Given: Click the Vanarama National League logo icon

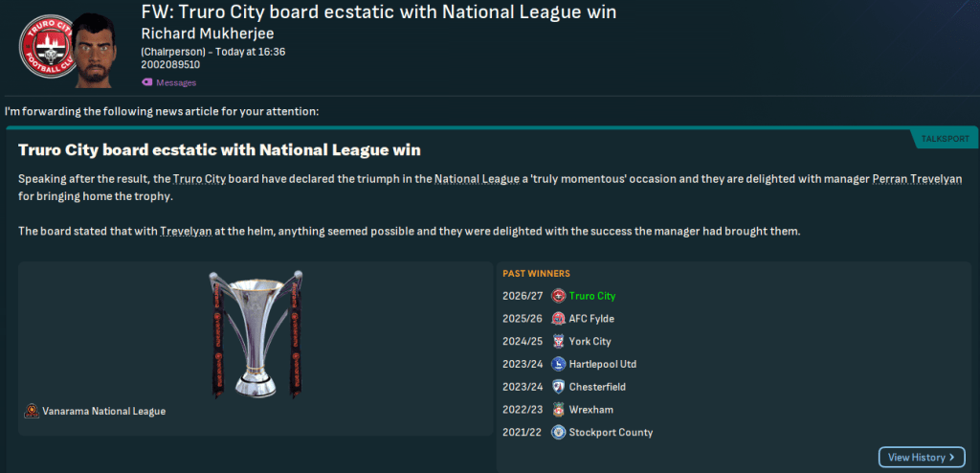Looking at the screenshot, I should pyautogui.click(x=33, y=411).
